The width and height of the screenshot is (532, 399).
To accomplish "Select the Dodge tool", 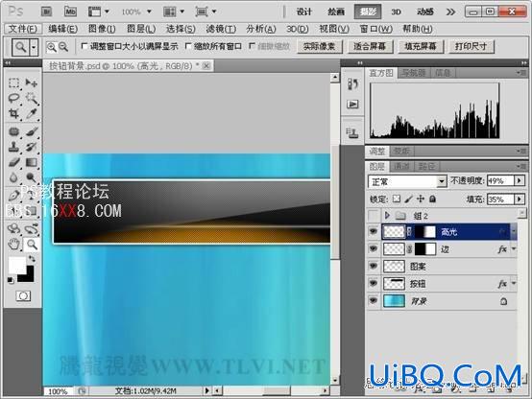I will click(x=32, y=177).
